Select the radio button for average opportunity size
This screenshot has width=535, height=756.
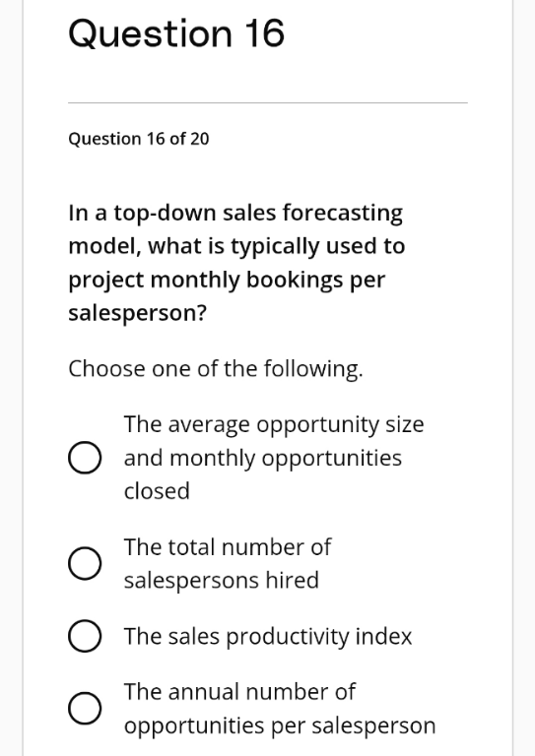[x=85, y=458]
